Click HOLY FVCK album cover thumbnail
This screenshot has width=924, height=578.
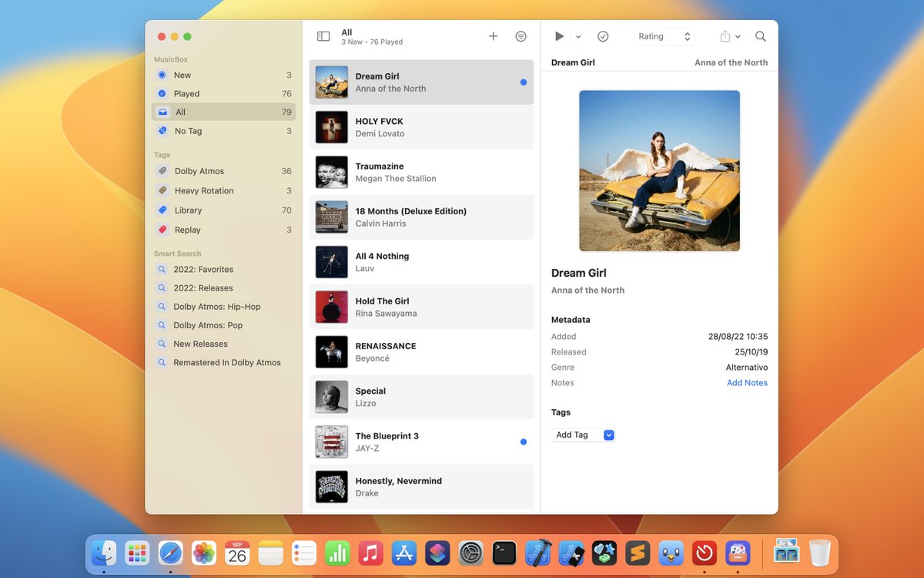point(332,127)
